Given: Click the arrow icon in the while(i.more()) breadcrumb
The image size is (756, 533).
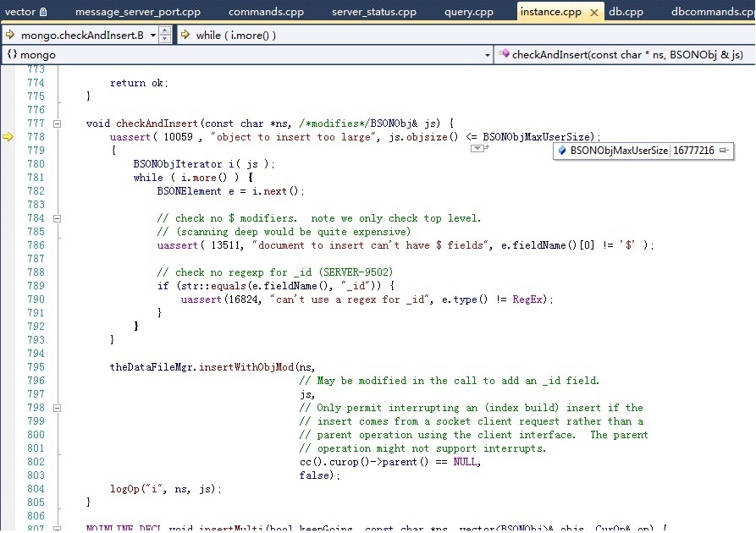Looking at the screenshot, I should click(185, 35).
